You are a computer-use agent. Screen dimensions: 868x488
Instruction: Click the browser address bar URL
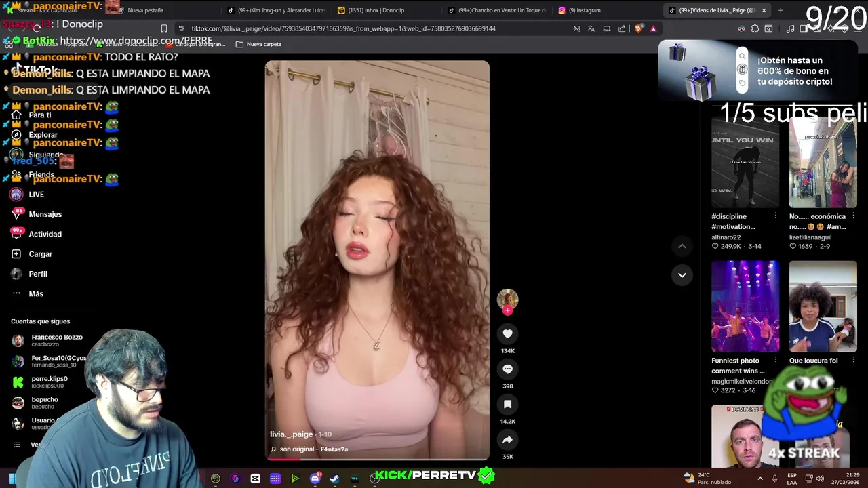[343, 28]
